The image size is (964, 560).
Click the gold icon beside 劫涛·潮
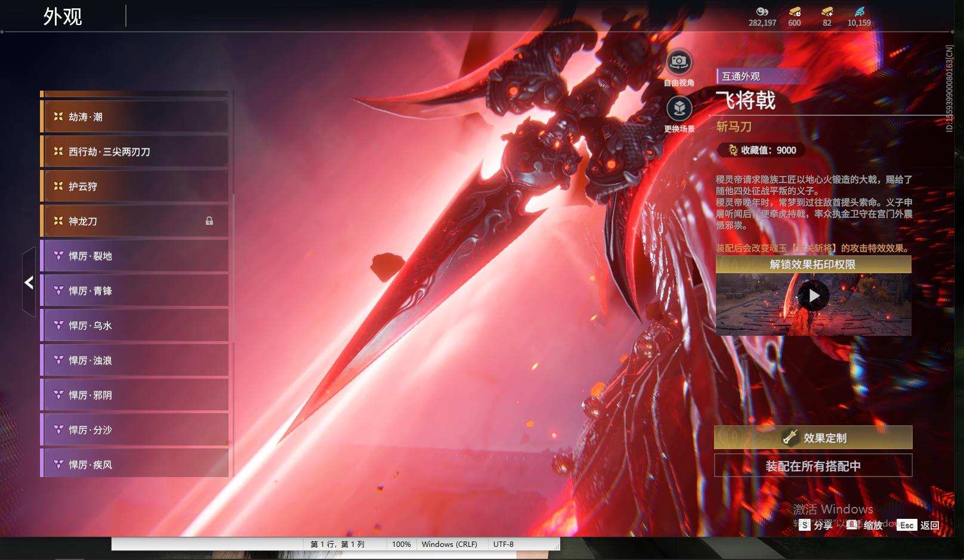[x=58, y=117]
